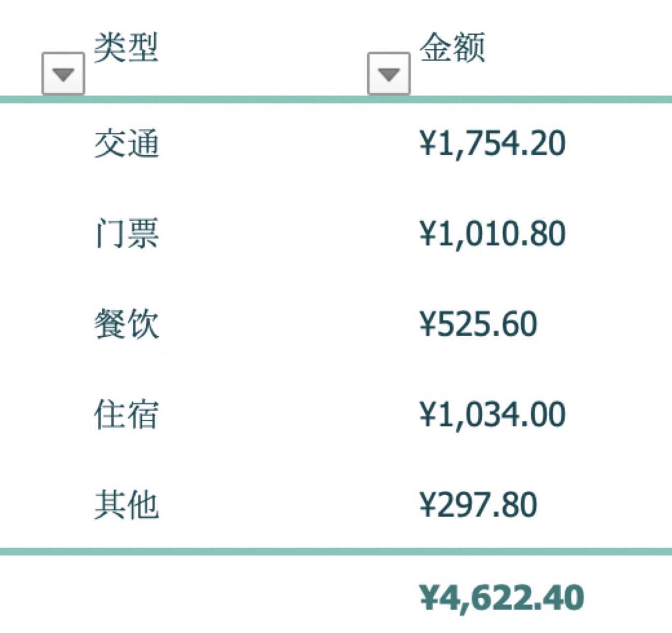Select the 门票 type cell

click(126, 234)
